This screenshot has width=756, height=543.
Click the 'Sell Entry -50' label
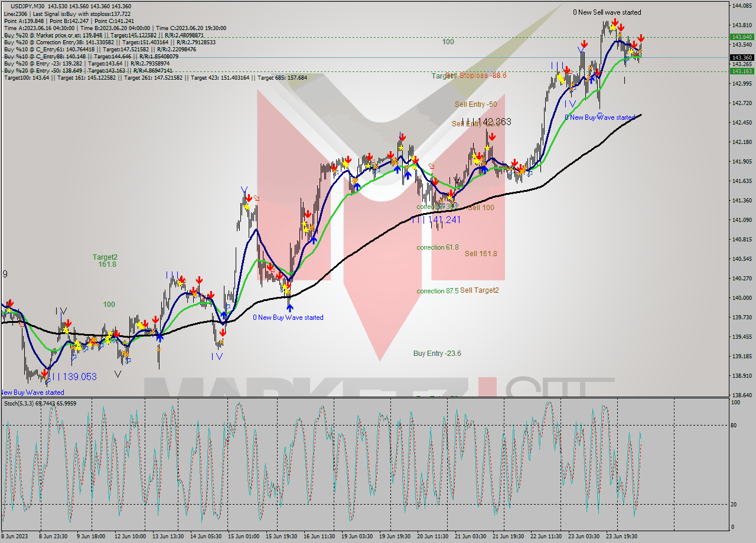[x=475, y=104]
